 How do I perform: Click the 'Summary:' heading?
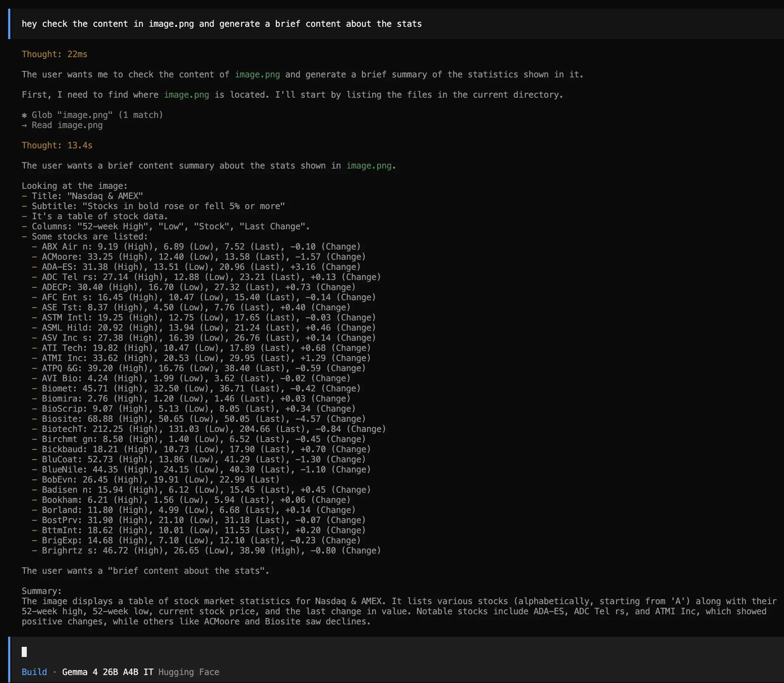(x=42, y=591)
